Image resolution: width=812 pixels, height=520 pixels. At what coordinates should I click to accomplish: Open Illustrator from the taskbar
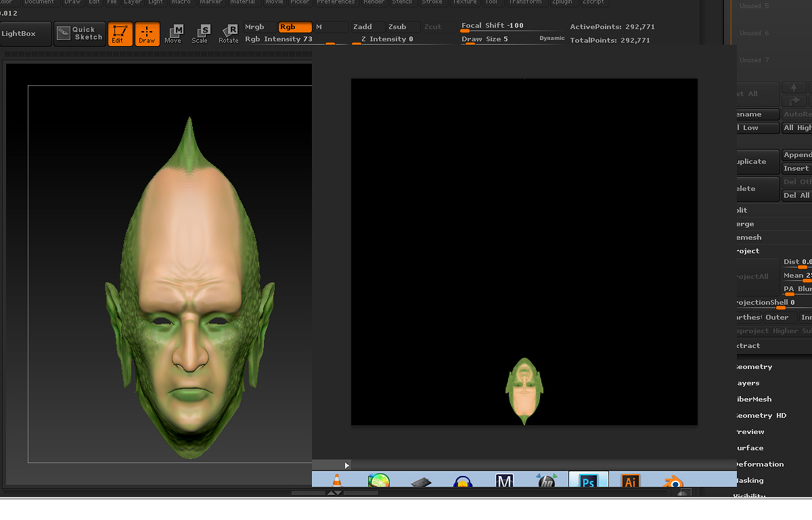(630, 481)
